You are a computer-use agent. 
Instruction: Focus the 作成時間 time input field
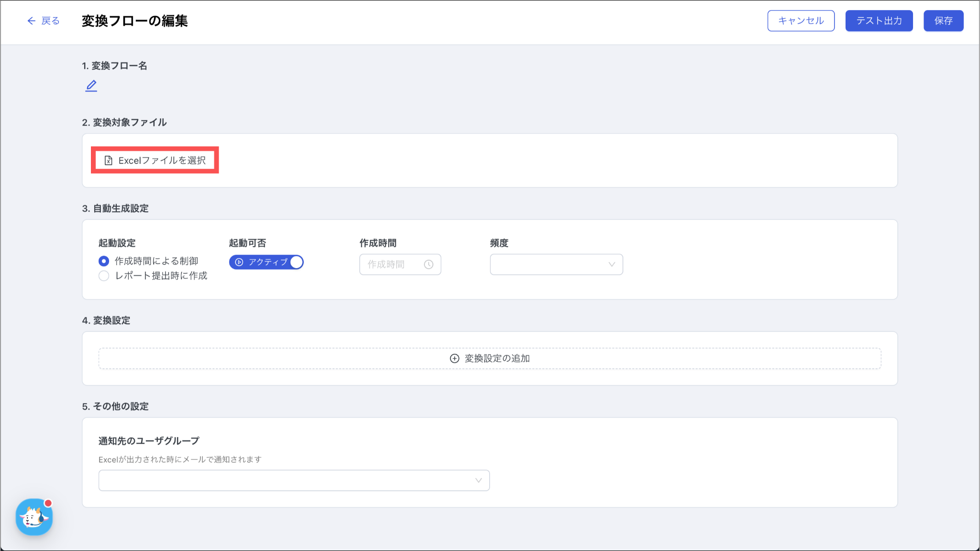click(x=392, y=264)
